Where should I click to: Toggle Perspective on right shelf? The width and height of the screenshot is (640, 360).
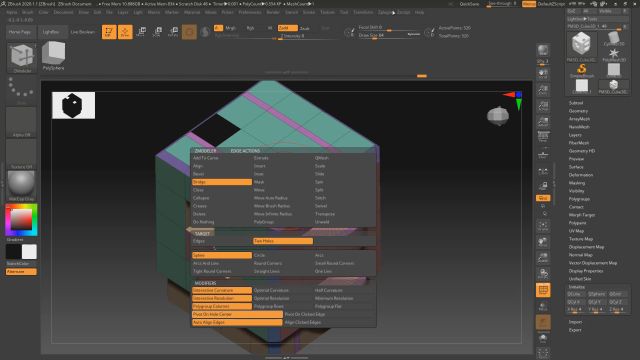click(543, 138)
